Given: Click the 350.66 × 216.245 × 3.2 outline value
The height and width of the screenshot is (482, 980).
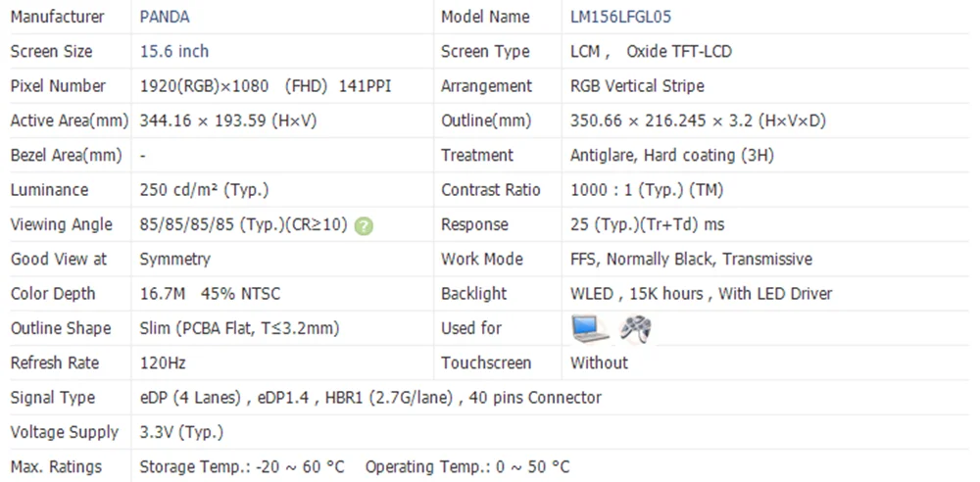Looking at the screenshot, I should coord(698,120).
